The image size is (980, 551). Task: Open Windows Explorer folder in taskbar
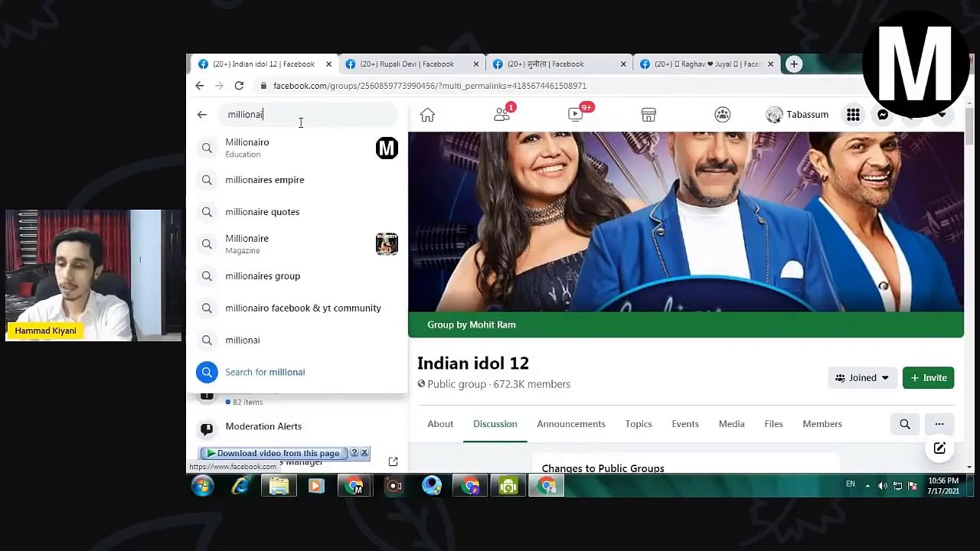point(279,486)
